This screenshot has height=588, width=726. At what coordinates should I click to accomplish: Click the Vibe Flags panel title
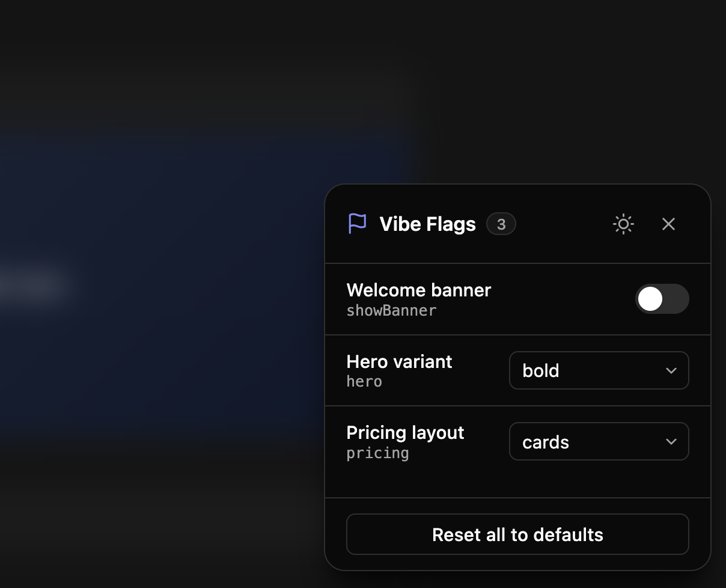pos(427,224)
